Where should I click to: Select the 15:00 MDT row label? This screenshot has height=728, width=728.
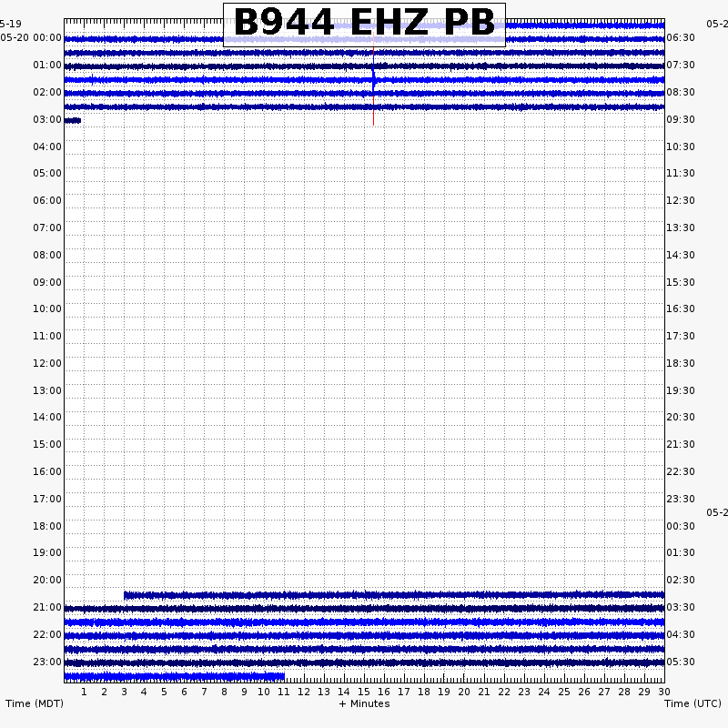tap(47, 444)
